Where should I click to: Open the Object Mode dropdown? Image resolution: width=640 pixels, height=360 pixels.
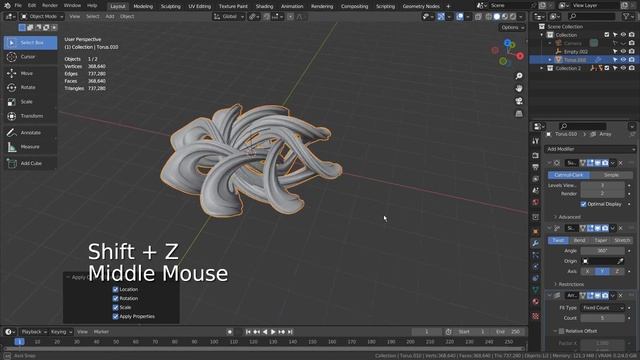[x=42, y=17]
